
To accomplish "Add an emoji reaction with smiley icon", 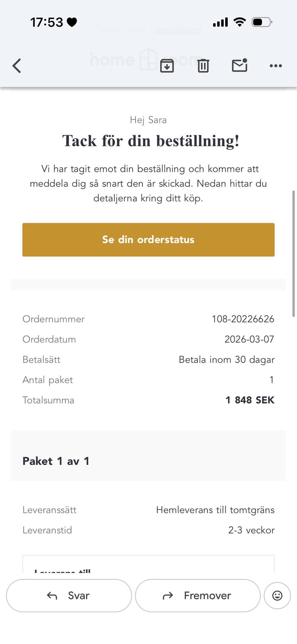I will pos(277,595).
